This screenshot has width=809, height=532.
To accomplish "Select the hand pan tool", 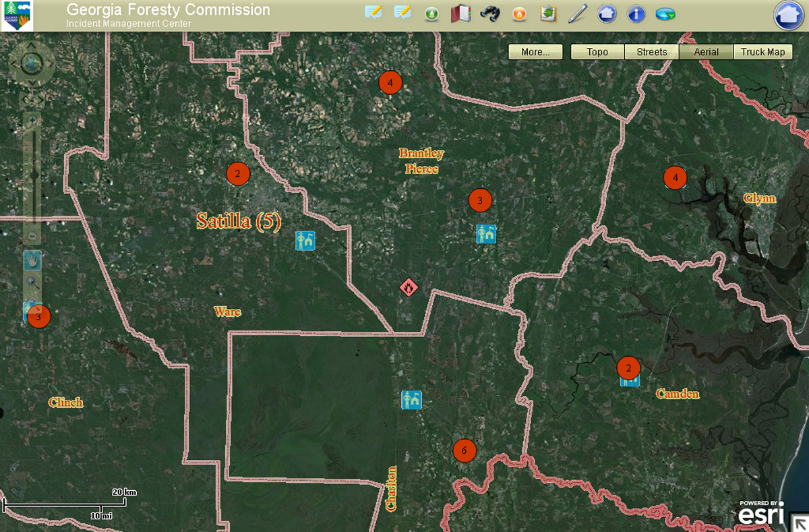I will coord(32,260).
